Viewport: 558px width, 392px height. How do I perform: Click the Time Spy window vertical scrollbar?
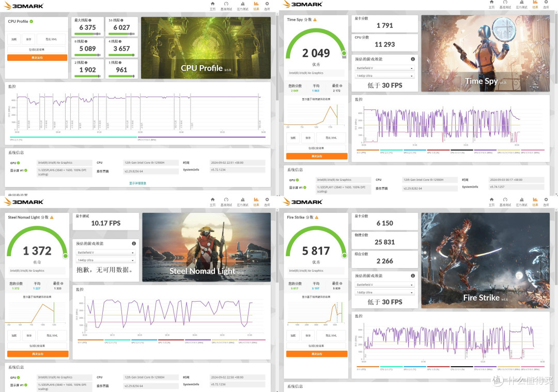click(x=555, y=50)
